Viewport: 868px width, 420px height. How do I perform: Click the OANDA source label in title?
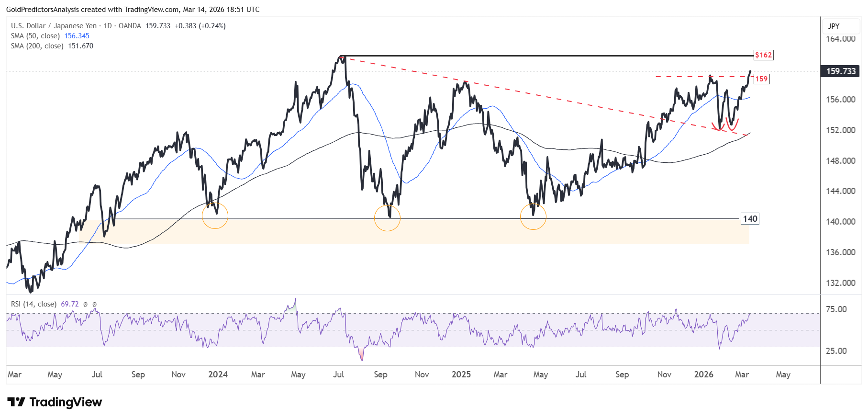(x=130, y=26)
